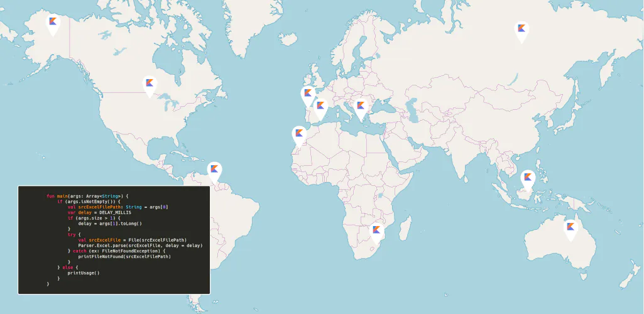The height and width of the screenshot is (314, 644).
Task: Click the 'delay = args[1].toLong()' line
Action: [x=110, y=224]
